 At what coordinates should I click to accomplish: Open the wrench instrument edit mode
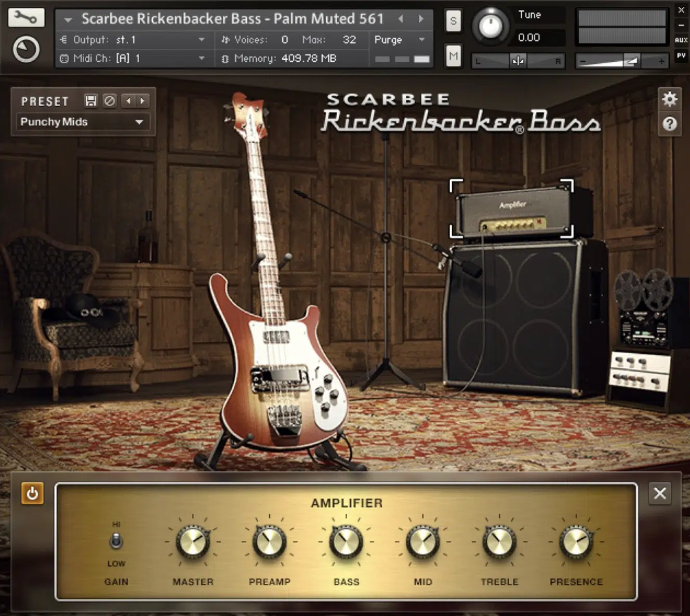tap(26, 18)
